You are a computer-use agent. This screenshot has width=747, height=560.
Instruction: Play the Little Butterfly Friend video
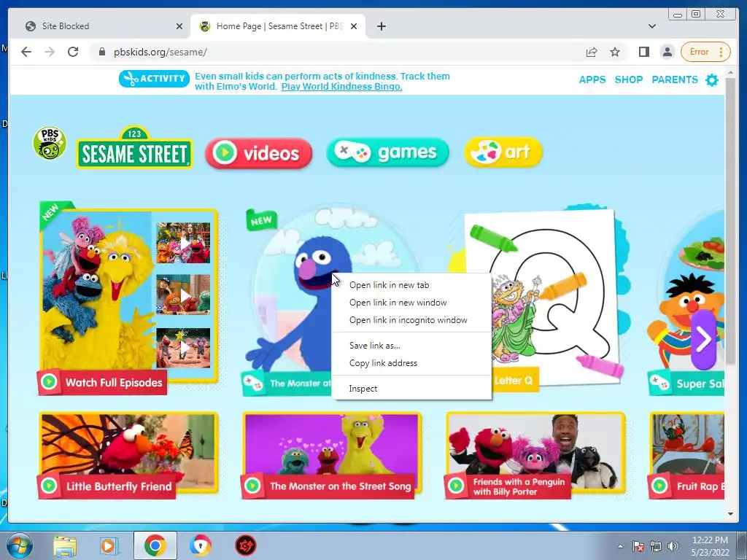(128, 455)
